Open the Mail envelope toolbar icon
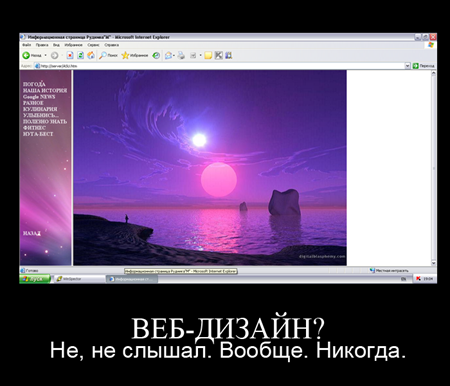This screenshot has width=450, height=386. tap(169, 55)
